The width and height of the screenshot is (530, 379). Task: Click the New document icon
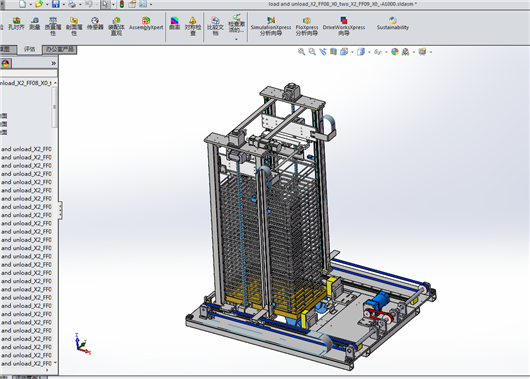coord(22,4)
